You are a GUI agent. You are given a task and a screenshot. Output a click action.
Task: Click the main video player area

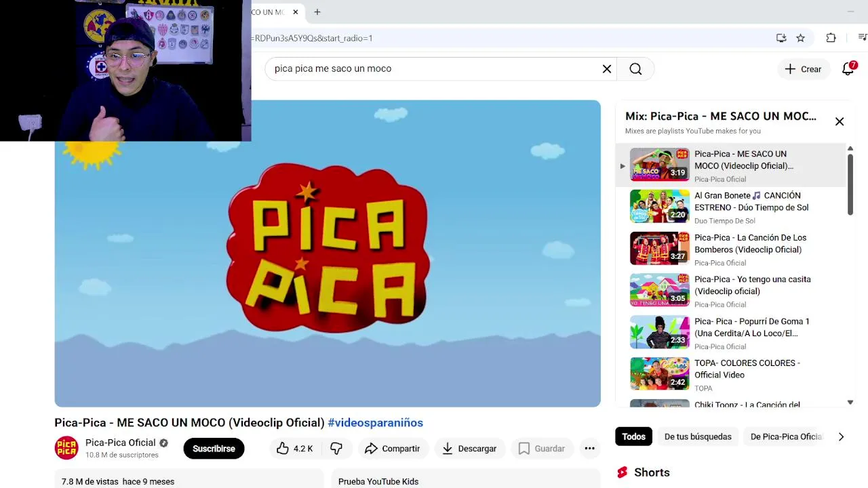pos(328,253)
